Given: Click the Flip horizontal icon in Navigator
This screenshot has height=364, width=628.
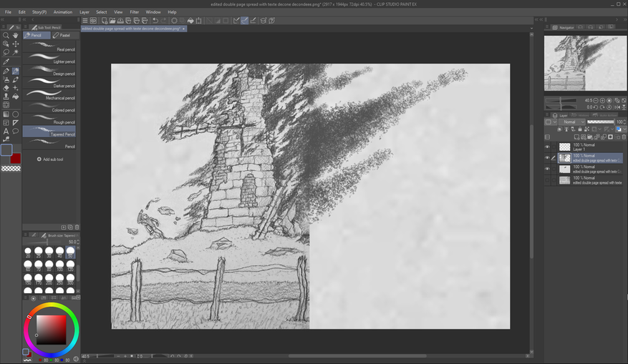Looking at the screenshot, I should (x=617, y=107).
